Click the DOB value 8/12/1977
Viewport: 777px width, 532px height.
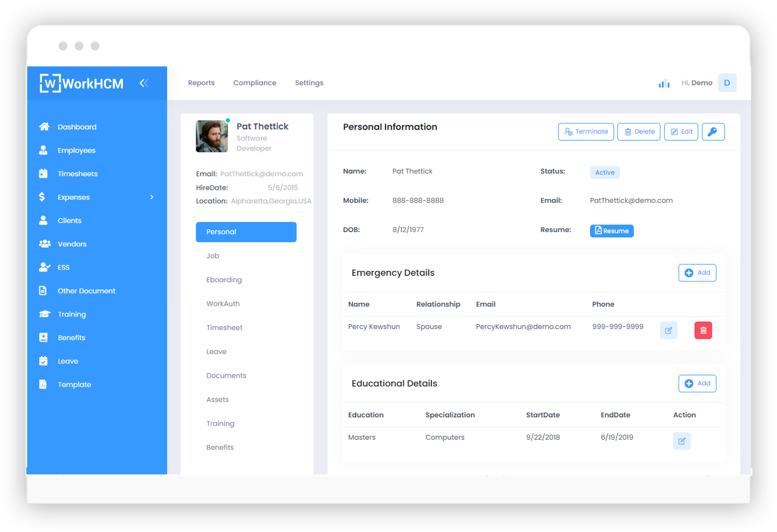408,230
